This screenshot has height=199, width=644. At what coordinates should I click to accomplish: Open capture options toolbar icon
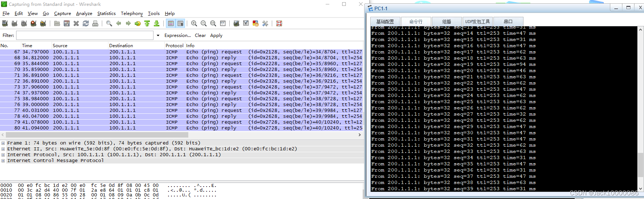(14, 23)
